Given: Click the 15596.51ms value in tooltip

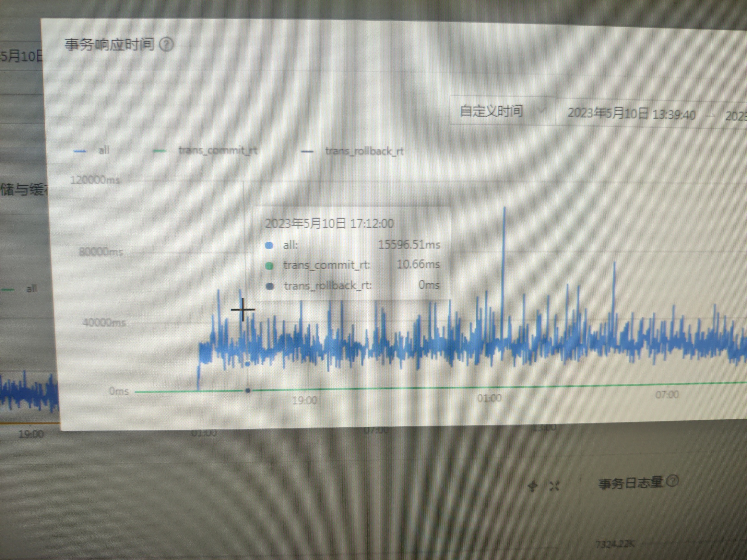Looking at the screenshot, I should coord(409,244).
